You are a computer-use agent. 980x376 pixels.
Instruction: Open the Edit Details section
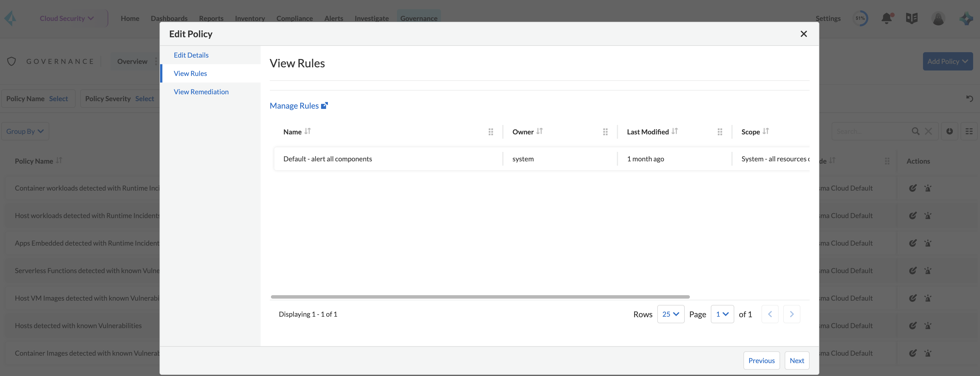pos(191,55)
